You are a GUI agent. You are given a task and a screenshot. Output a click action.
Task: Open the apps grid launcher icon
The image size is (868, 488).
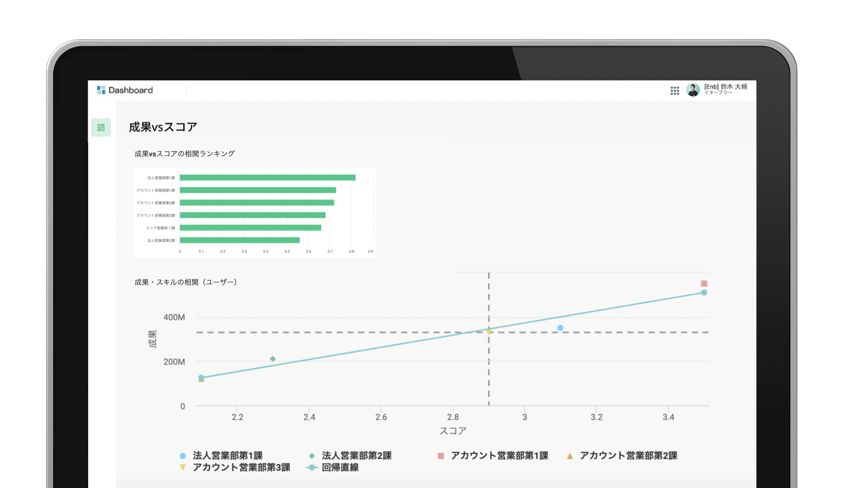675,91
